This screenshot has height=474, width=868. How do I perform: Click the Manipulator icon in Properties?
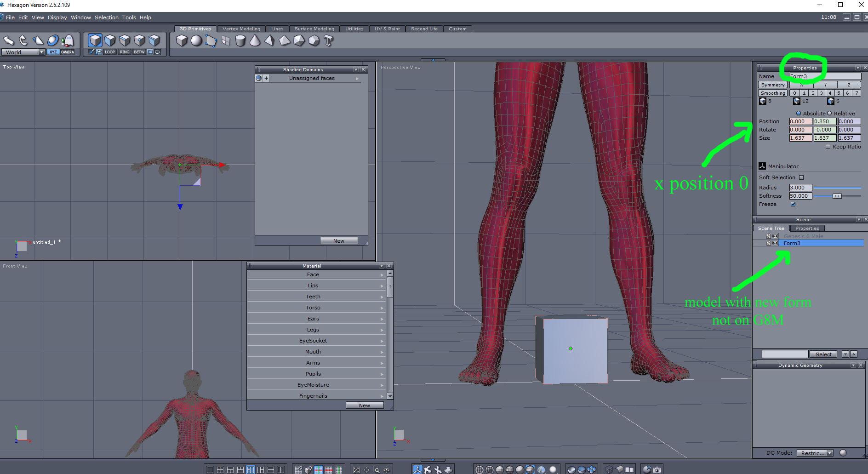click(x=762, y=166)
